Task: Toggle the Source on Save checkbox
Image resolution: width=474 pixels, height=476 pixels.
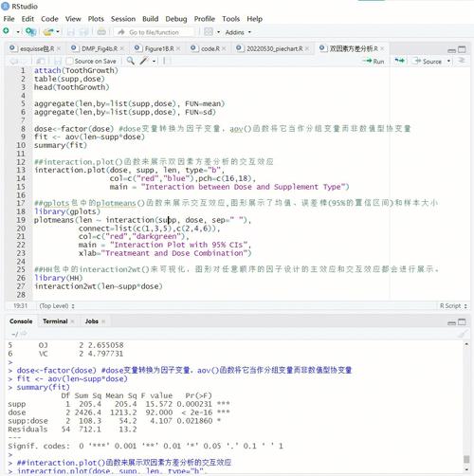Action: (x=70, y=61)
